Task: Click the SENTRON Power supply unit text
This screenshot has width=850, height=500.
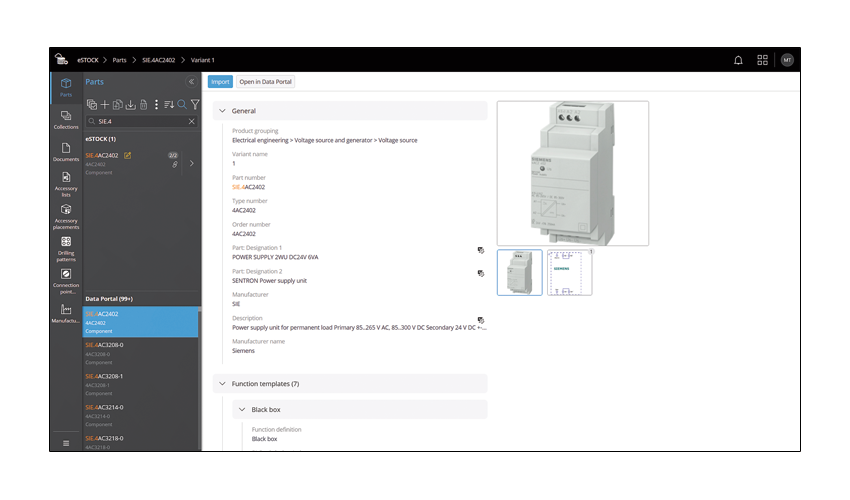Action: 269,280
